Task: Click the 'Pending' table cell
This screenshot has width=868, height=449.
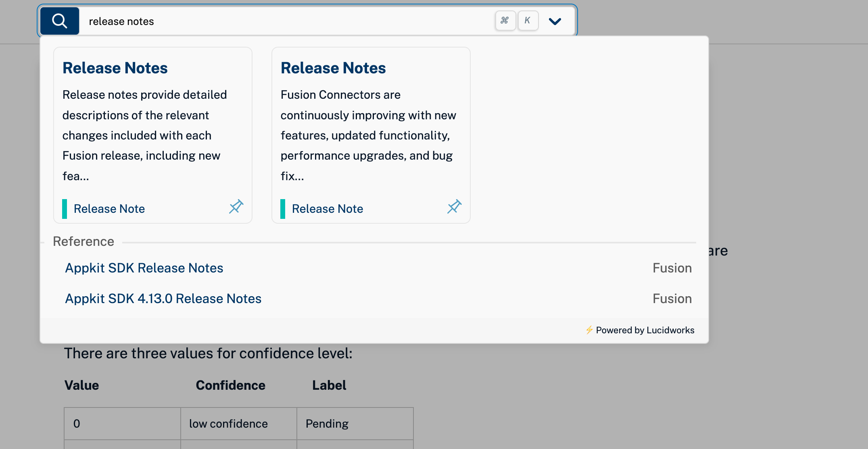Action: pyautogui.click(x=355, y=424)
